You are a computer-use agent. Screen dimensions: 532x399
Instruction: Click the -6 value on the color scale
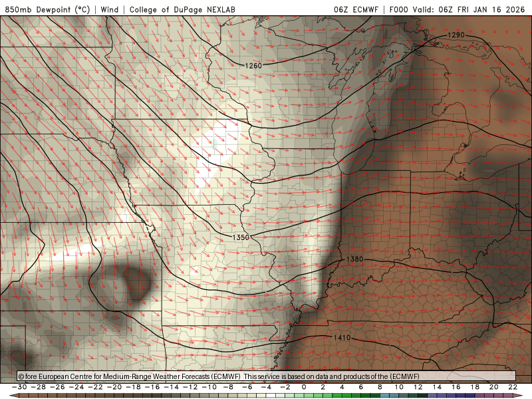pyautogui.click(x=247, y=387)
